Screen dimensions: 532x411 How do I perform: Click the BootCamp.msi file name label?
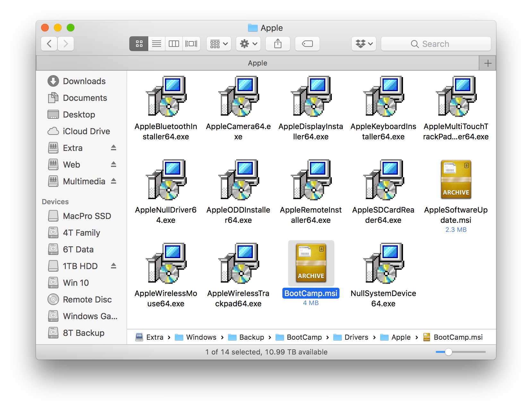pyautogui.click(x=311, y=293)
